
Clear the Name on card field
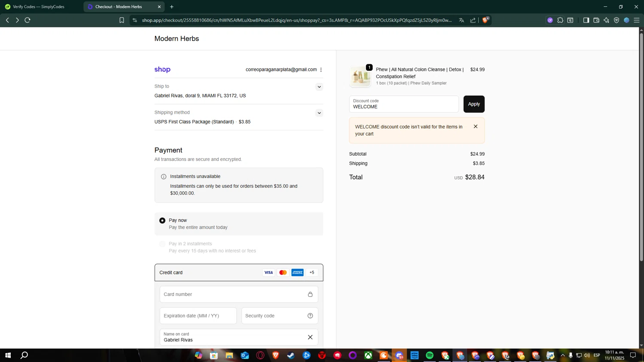pyautogui.click(x=310, y=337)
